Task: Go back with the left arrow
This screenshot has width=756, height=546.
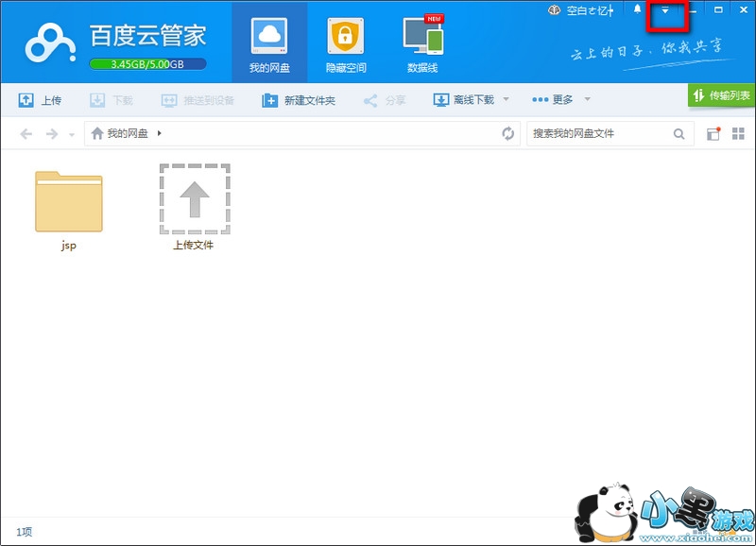Action: [26, 133]
